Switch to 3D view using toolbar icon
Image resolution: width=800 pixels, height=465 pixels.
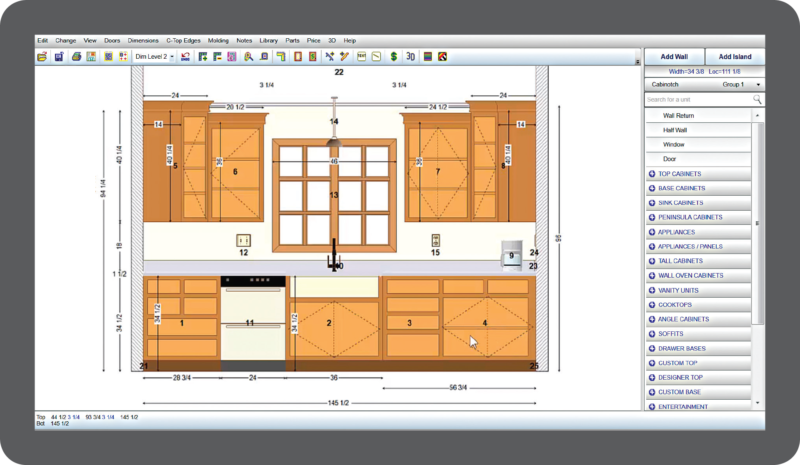click(411, 57)
